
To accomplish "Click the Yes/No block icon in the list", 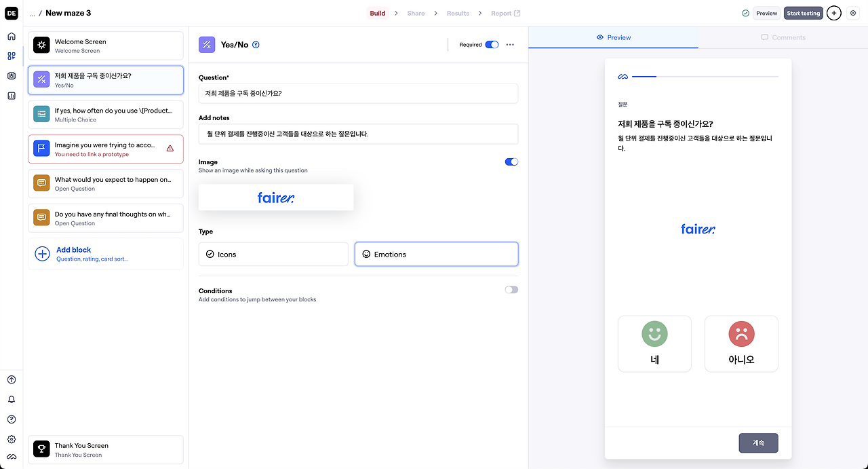I will point(41,80).
